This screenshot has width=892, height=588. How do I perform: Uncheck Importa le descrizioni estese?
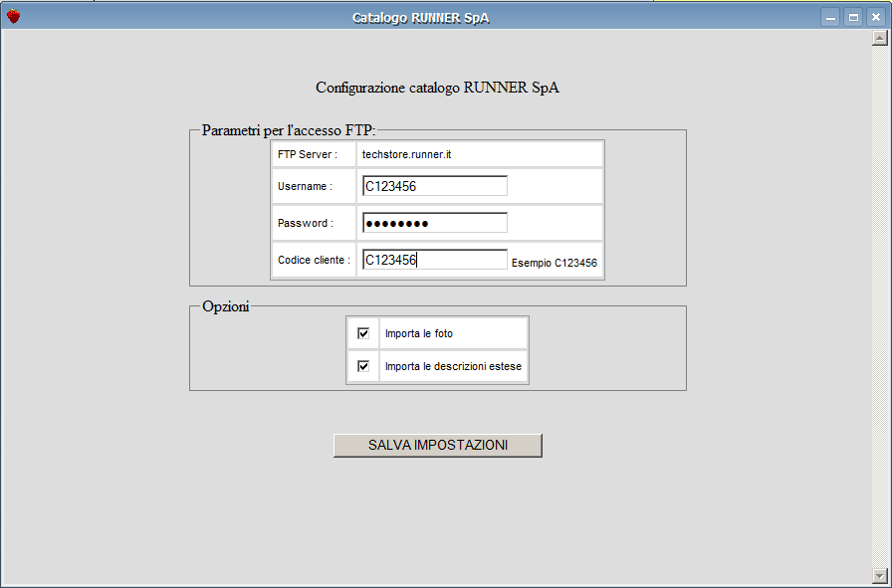coord(364,366)
